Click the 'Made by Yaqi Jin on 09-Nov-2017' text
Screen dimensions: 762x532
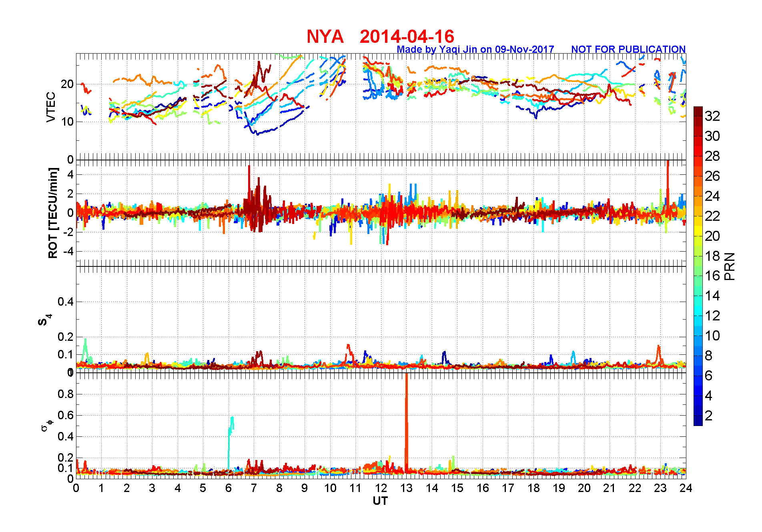[475, 49]
